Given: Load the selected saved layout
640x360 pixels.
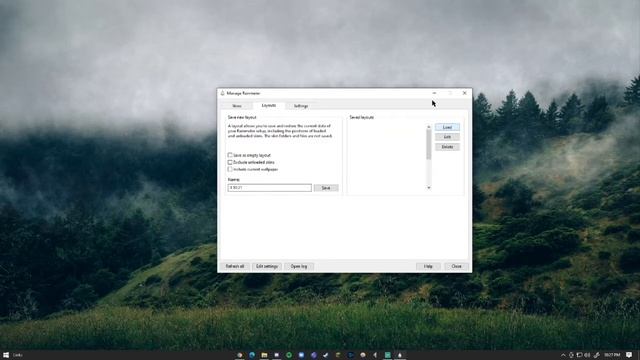Looking at the screenshot, I should pos(447,127).
